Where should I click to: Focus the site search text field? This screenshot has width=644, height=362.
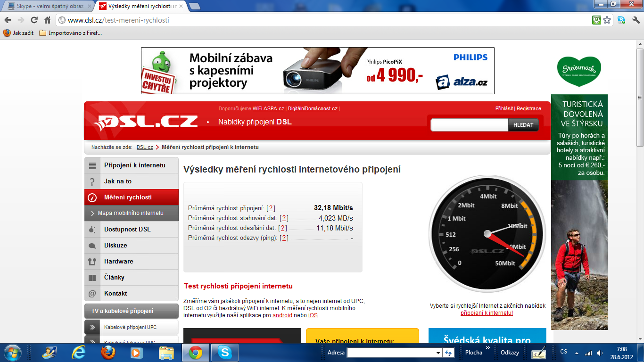[470, 125]
